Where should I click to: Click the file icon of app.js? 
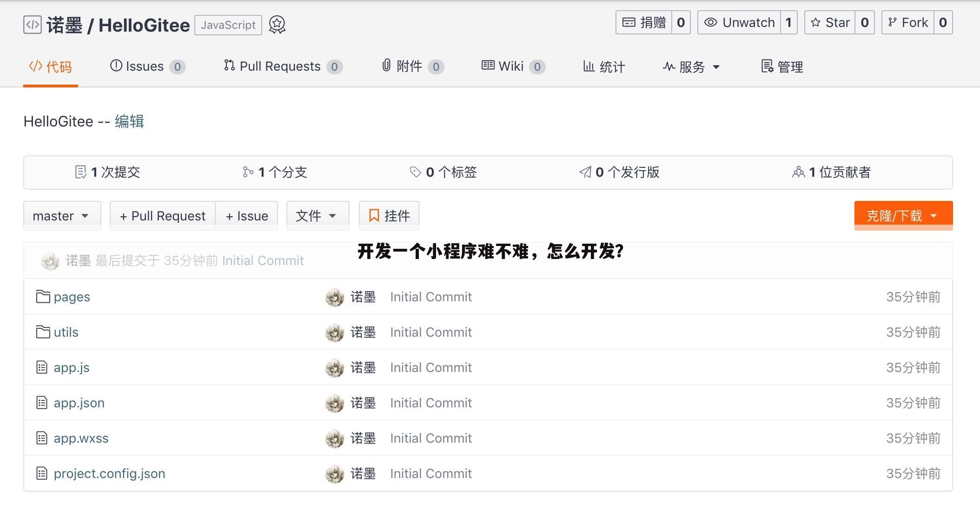point(42,367)
